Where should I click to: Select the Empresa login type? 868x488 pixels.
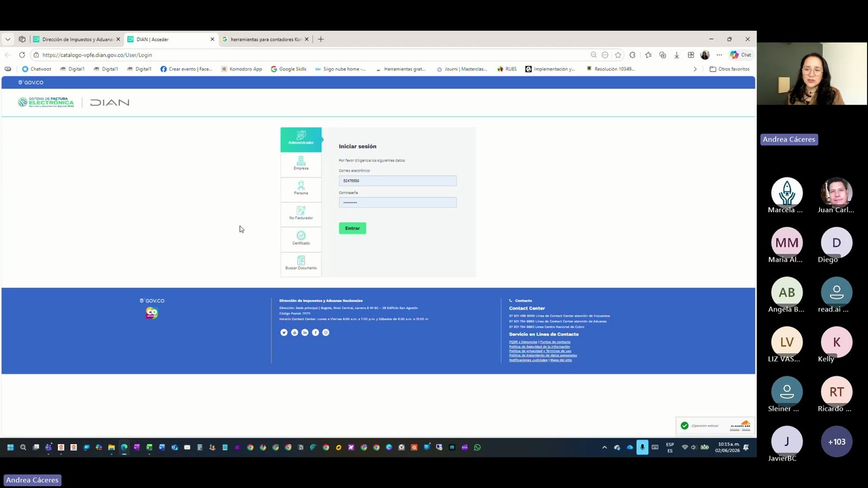pyautogui.click(x=301, y=163)
